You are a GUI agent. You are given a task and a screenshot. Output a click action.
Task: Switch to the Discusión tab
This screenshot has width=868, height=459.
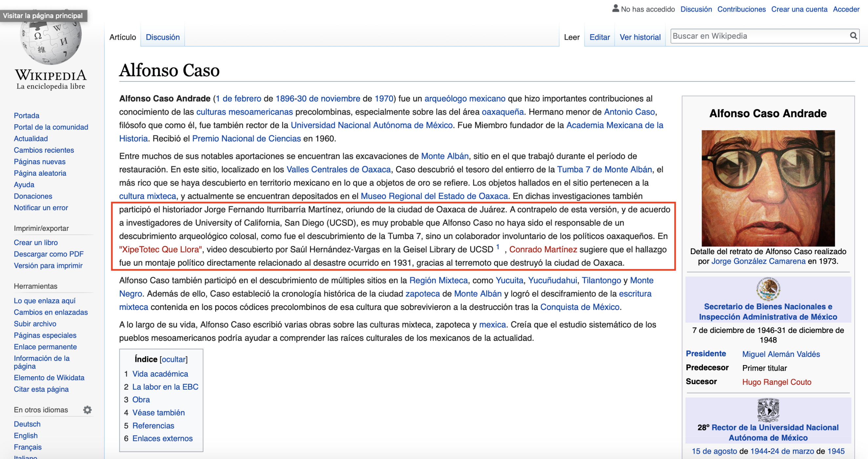[x=162, y=37]
